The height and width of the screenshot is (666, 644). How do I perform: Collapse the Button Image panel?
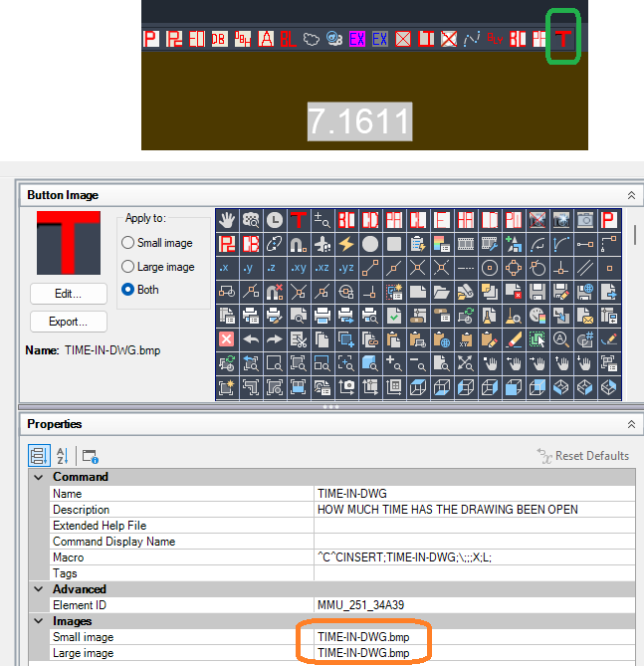click(631, 195)
